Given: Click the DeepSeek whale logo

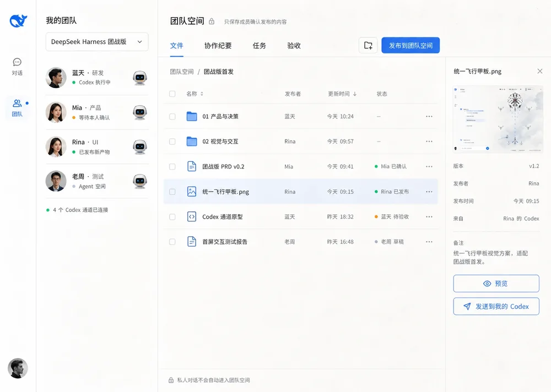Looking at the screenshot, I should pyautogui.click(x=18, y=21).
